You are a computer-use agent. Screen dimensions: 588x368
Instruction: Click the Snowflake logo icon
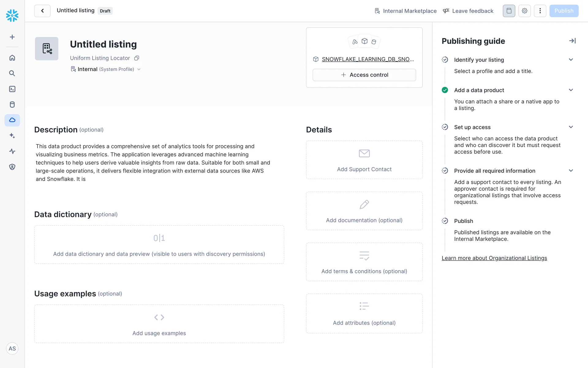[12, 15]
